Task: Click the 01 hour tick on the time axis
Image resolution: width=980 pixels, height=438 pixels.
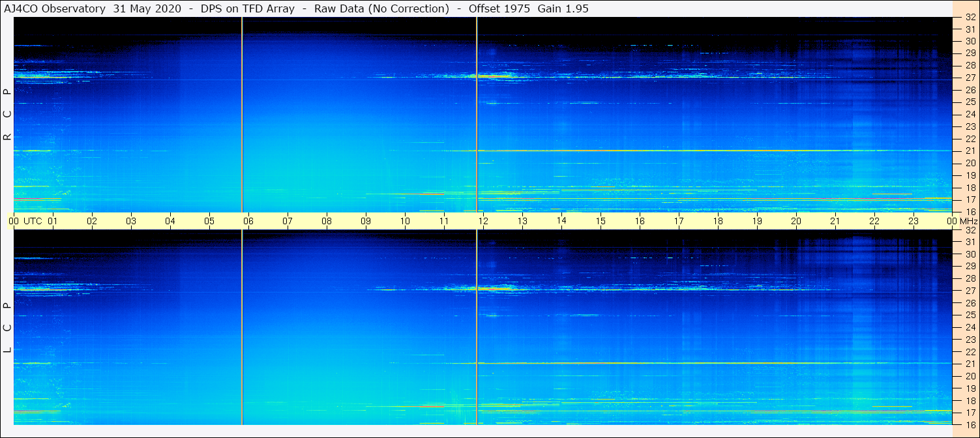Action: click(53, 222)
